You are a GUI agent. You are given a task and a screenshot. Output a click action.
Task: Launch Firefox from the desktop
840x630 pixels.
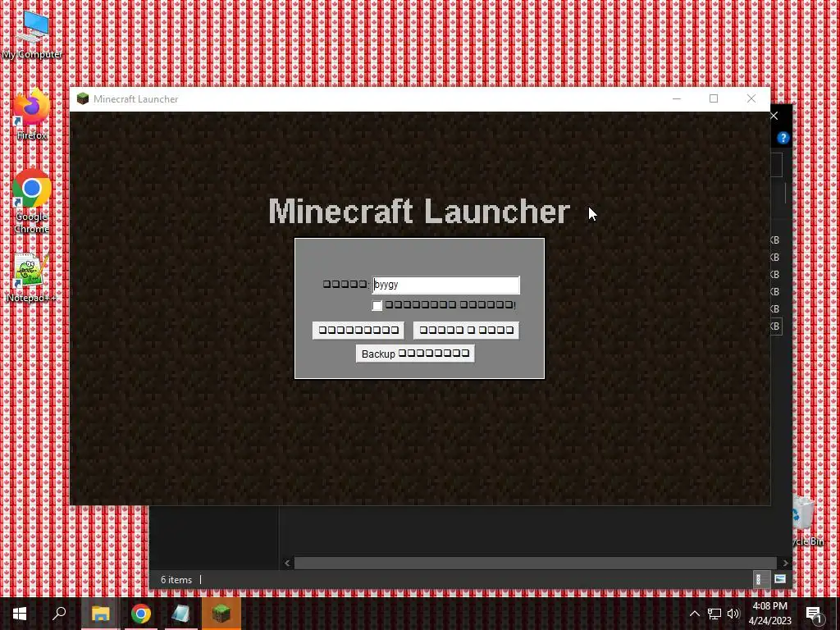32,114
